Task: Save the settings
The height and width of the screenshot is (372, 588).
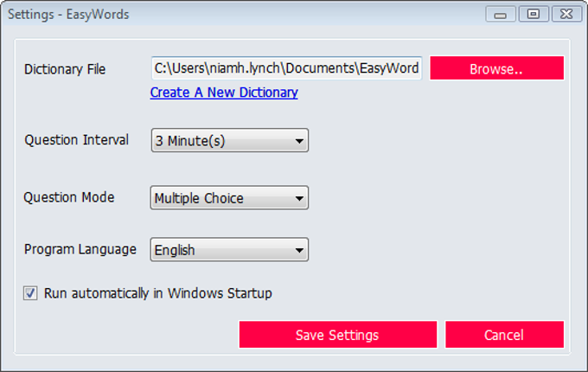Action: coord(337,335)
